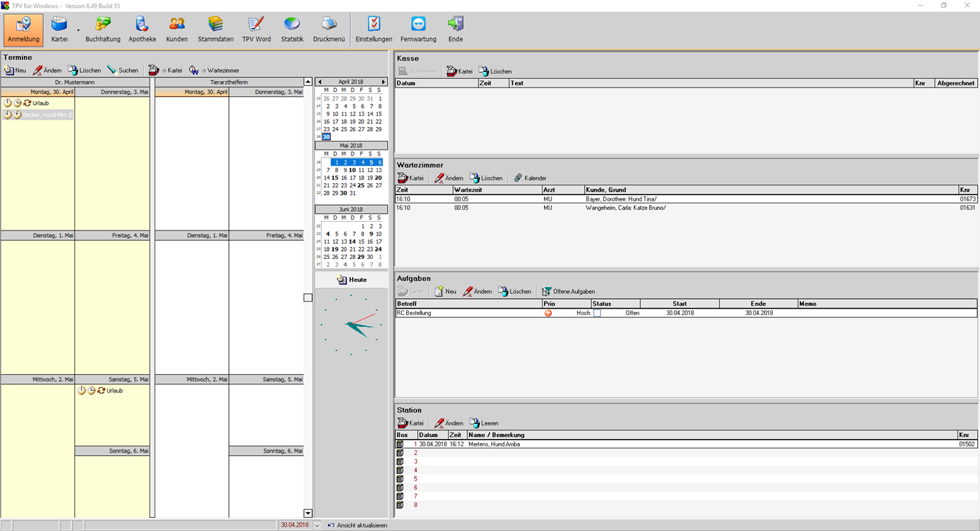Image resolution: width=980 pixels, height=531 pixels.
Task: Select the Anmeldung tab in toolbar
Action: 23,29
